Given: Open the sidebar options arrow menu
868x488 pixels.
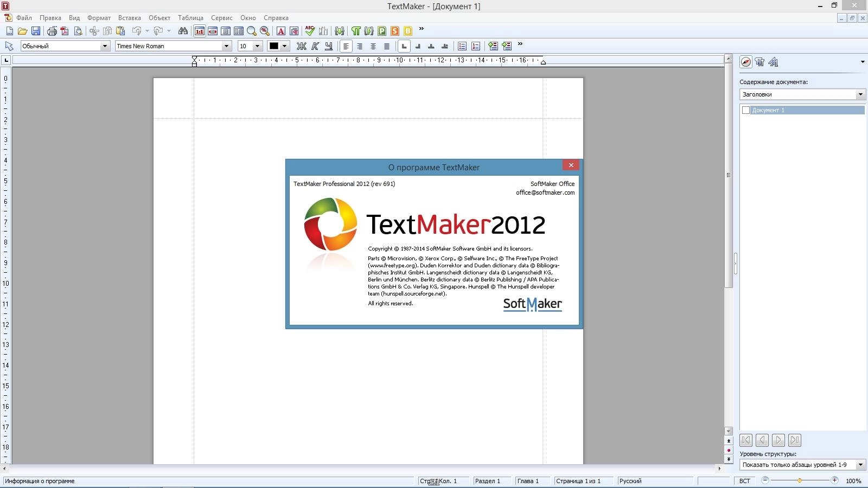Looking at the screenshot, I should point(863,62).
